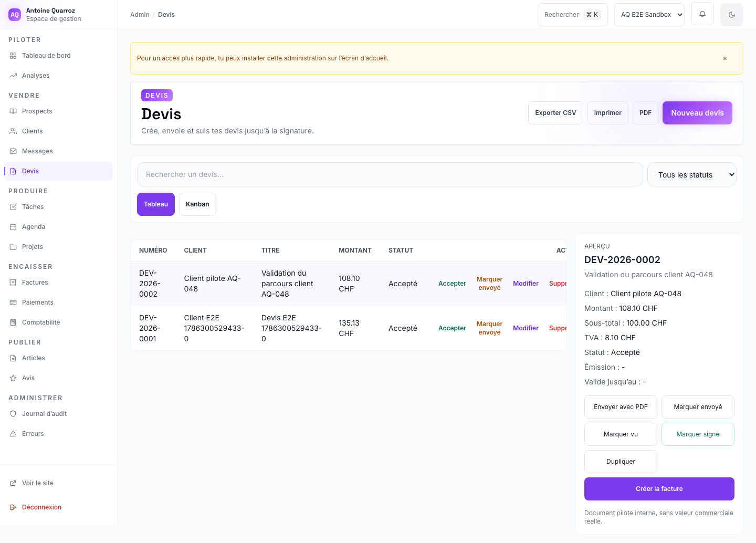The image size is (756, 543).
Task: Dismiss the install banner with the x
Action: (x=725, y=58)
